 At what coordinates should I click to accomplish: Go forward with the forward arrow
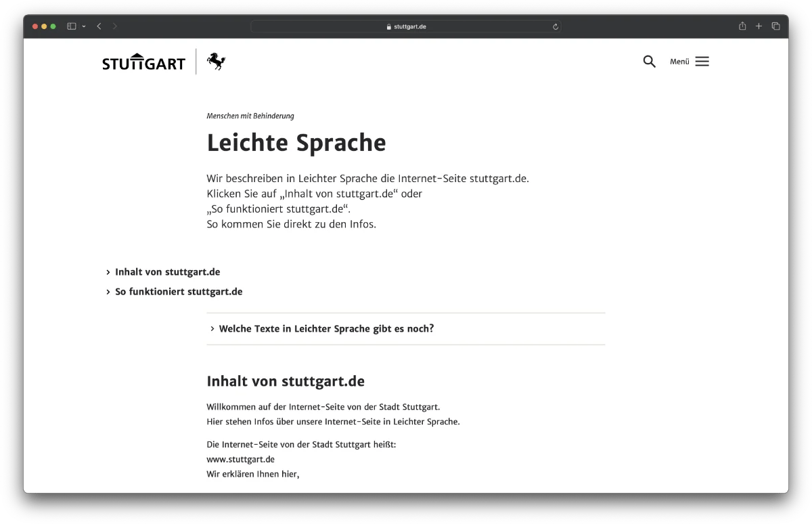click(x=115, y=26)
